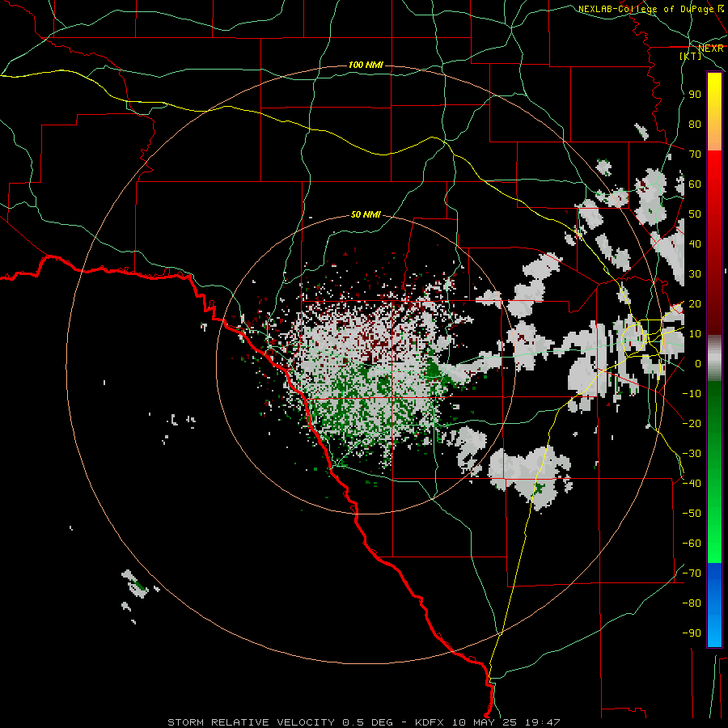Pick the gray zero-velocity segment of the color bar

pyautogui.click(x=714, y=358)
